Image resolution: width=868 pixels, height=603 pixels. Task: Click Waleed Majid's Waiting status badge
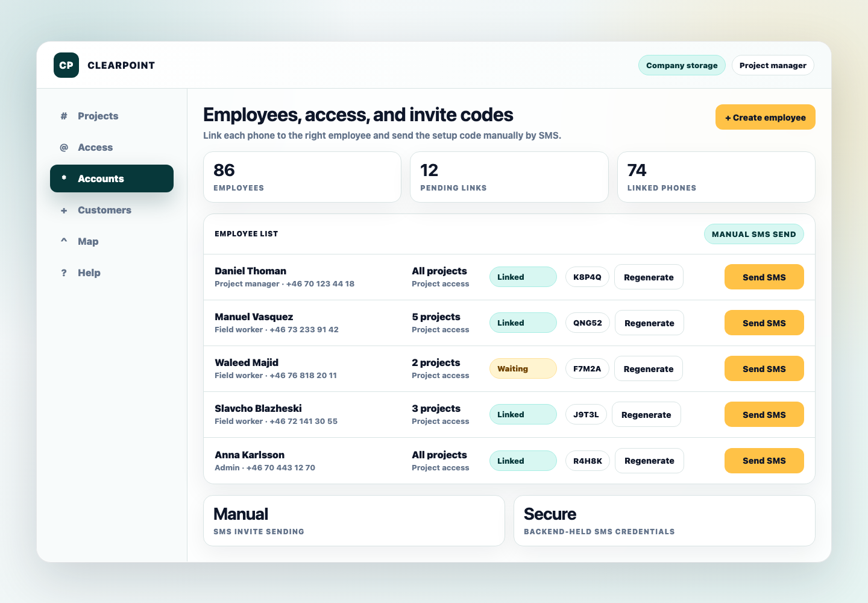[523, 368]
